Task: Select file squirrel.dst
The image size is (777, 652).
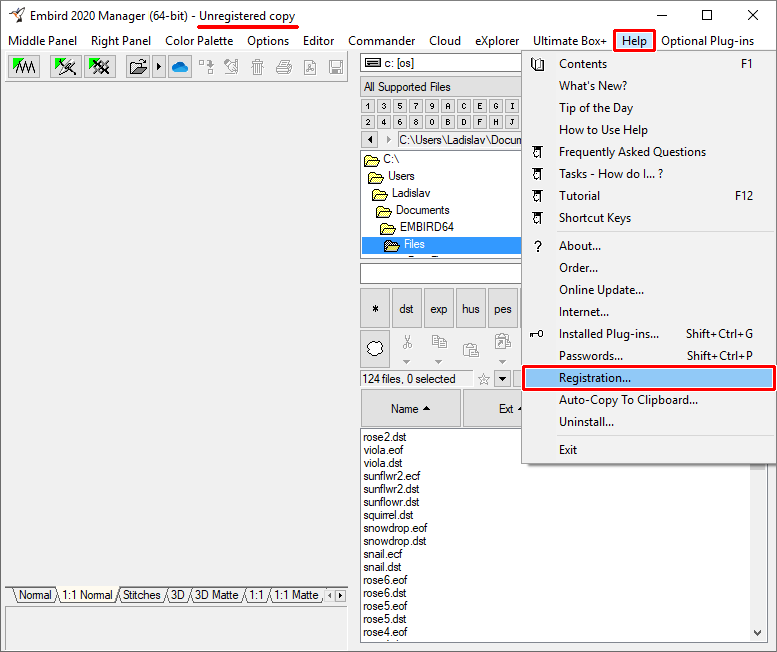Action: (388, 515)
